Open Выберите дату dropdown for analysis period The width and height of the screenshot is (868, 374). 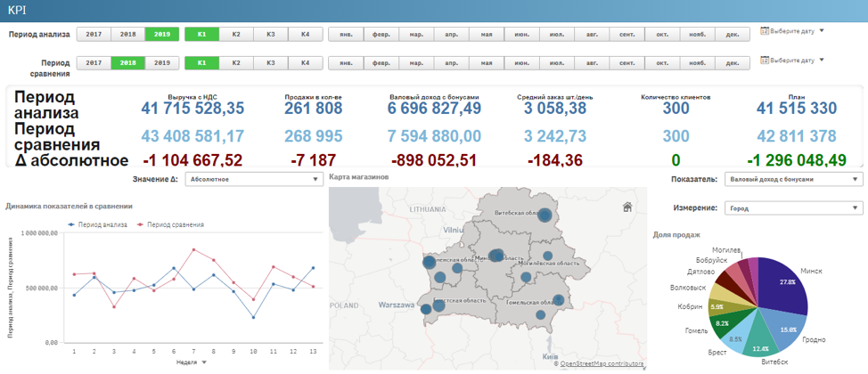coord(793,31)
